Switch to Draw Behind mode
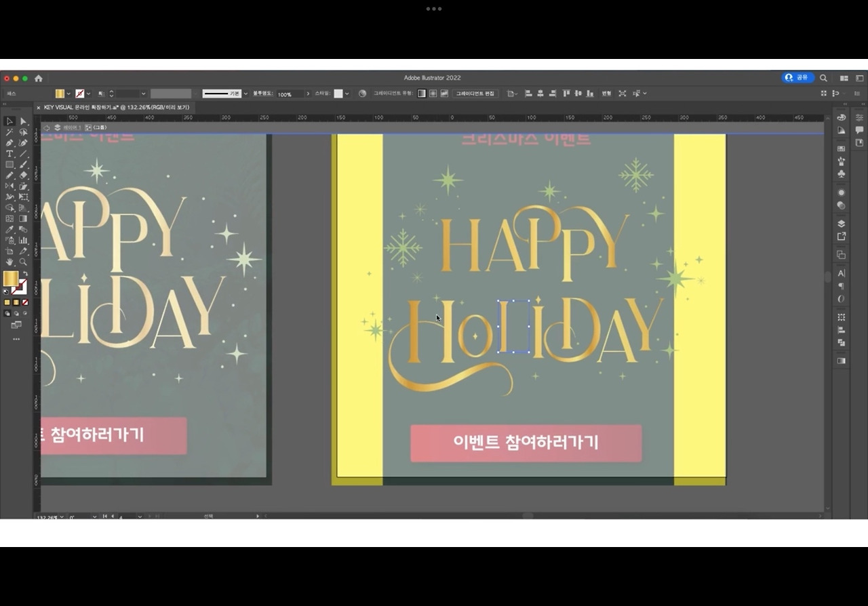This screenshot has height=606, width=868. (16, 314)
